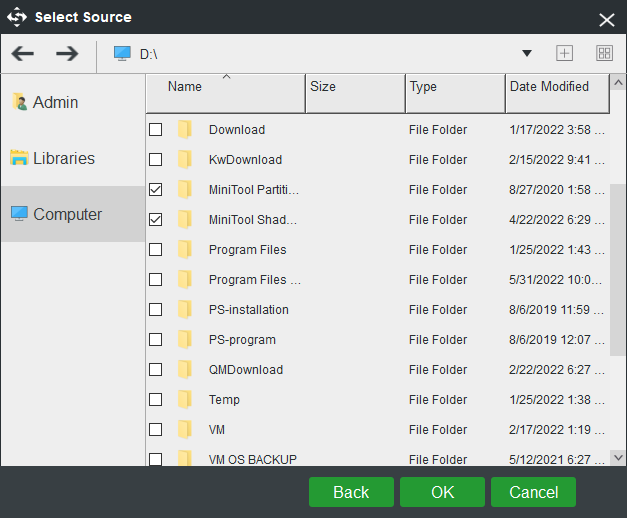Click the Libraries folder icon in sidebar
The height and width of the screenshot is (518, 627).
tap(19, 158)
